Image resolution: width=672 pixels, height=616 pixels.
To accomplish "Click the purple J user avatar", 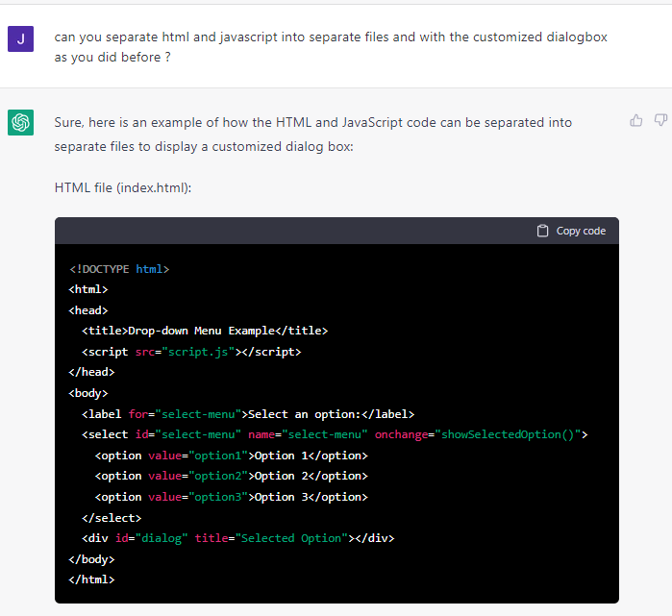I will point(20,39).
